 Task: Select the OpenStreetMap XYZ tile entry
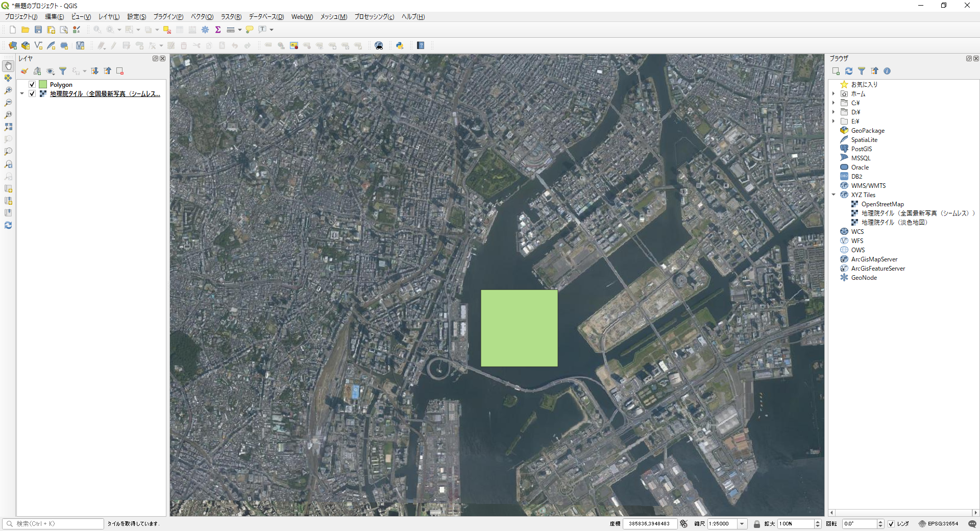[883, 204]
